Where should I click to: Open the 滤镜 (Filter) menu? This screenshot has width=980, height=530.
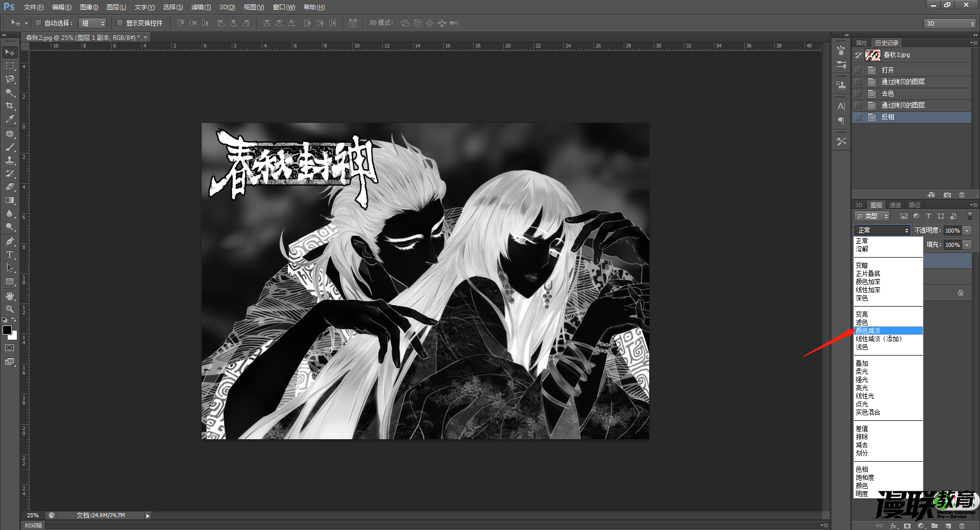click(201, 7)
